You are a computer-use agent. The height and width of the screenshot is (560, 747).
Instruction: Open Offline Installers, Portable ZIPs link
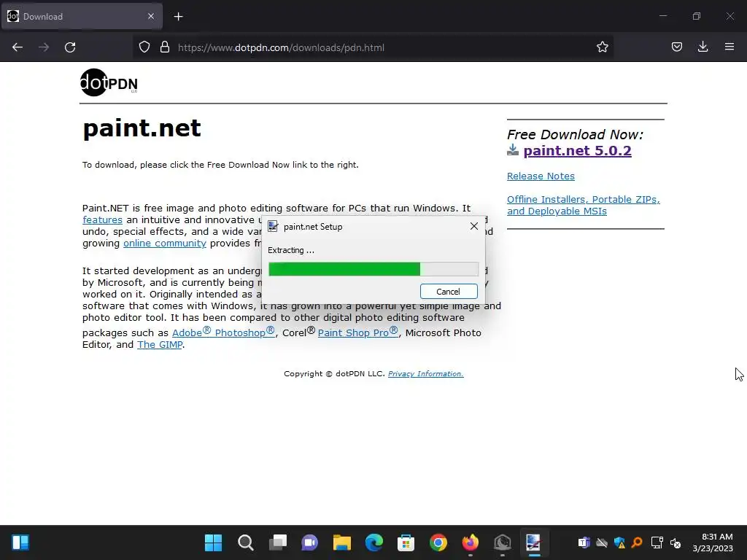(583, 205)
